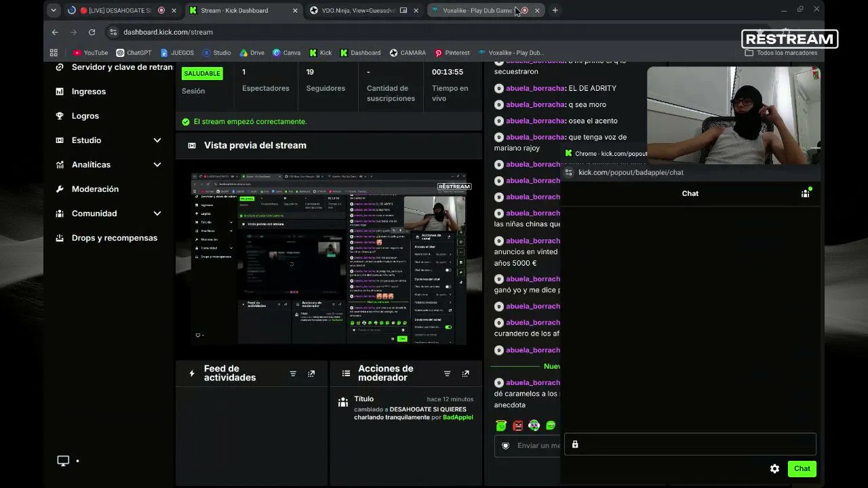Click the Vista previa del stream panel icon
The width and height of the screenshot is (868, 488).
192,146
